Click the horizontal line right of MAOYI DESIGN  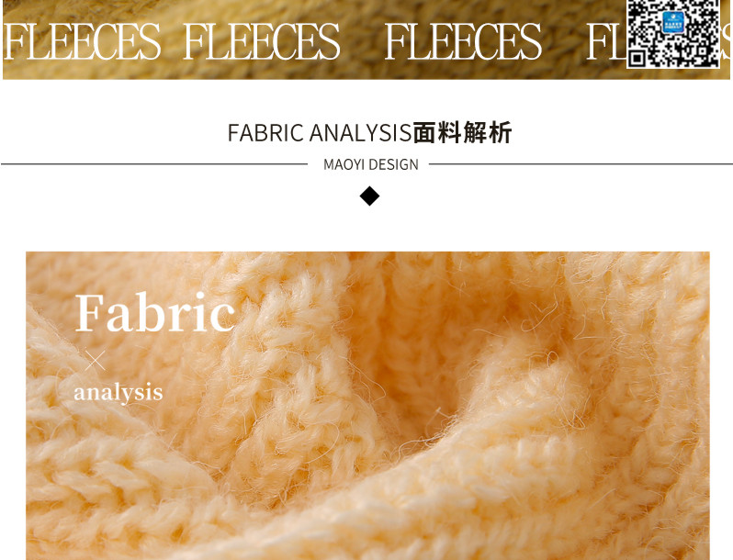[581, 164]
